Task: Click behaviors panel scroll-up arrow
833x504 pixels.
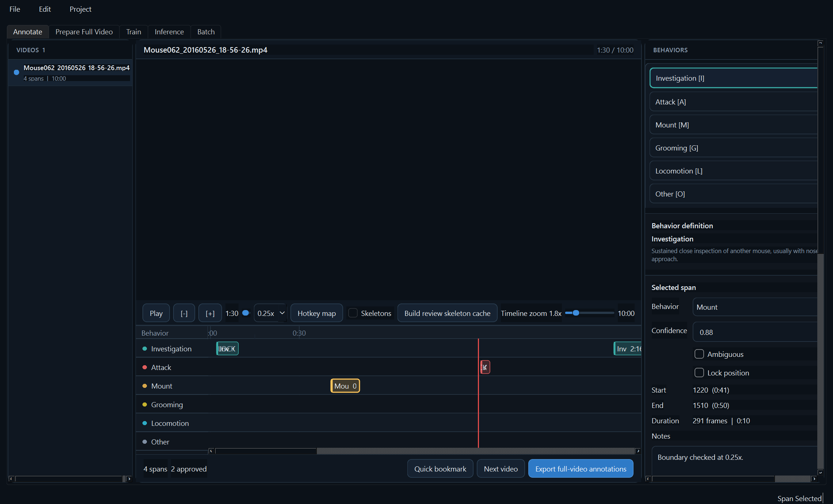Action: (820, 43)
